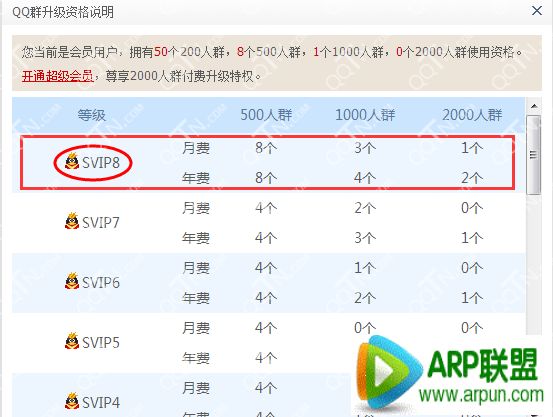
Task: Close the QQ群升级资格说明 dialog
Action: [537, 11]
